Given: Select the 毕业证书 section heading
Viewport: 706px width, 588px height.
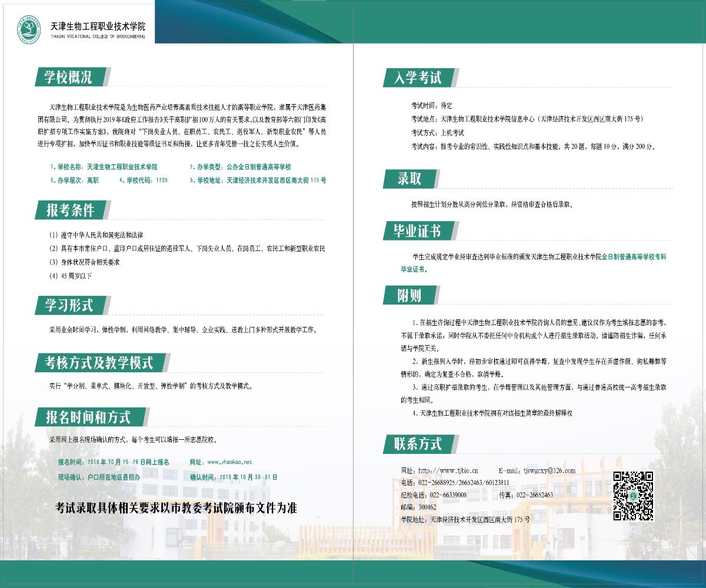Looking at the screenshot, I should tap(418, 230).
